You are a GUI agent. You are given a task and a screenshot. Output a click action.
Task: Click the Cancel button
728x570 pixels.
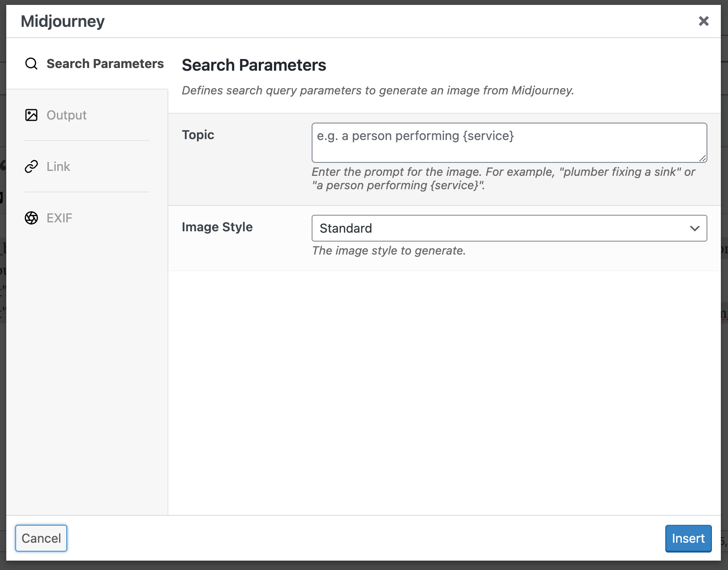coord(41,538)
